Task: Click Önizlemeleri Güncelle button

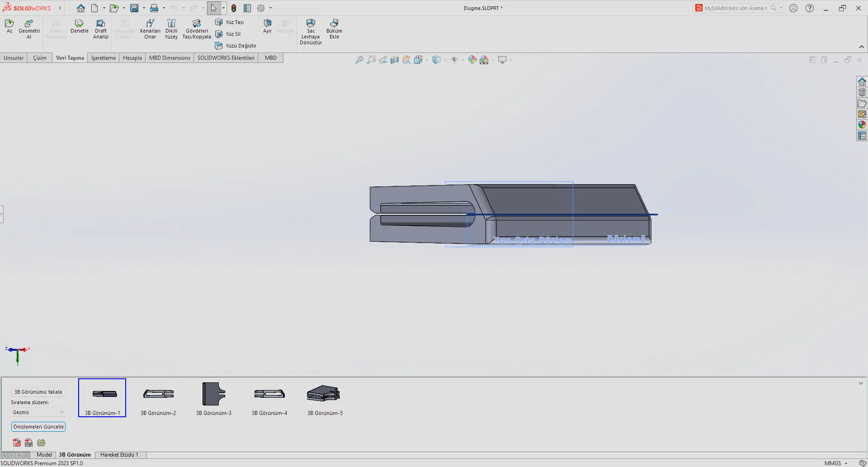Action: click(x=38, y=427)
